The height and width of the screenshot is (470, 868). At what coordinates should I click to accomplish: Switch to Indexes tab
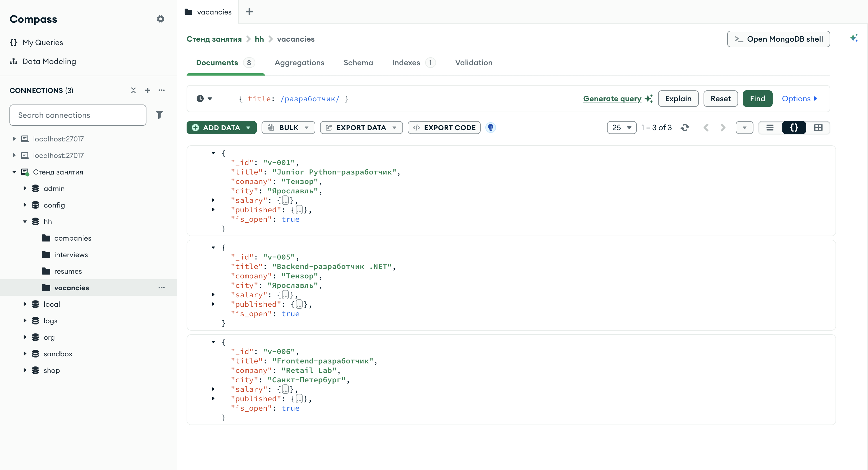point(413,63)
